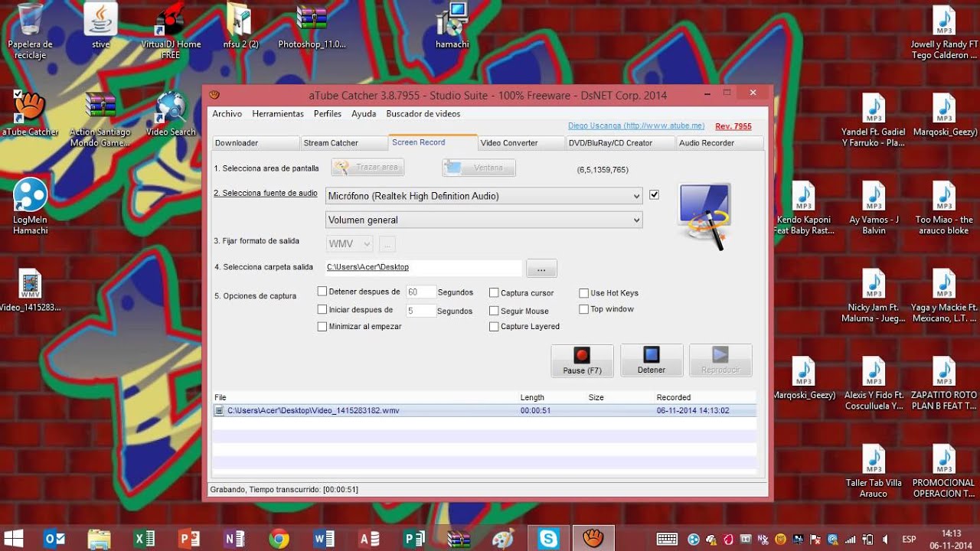Screen dimensions: 980x551
Task: Select the Action Santiago Mondo Game archive
Action: (100, 119)
